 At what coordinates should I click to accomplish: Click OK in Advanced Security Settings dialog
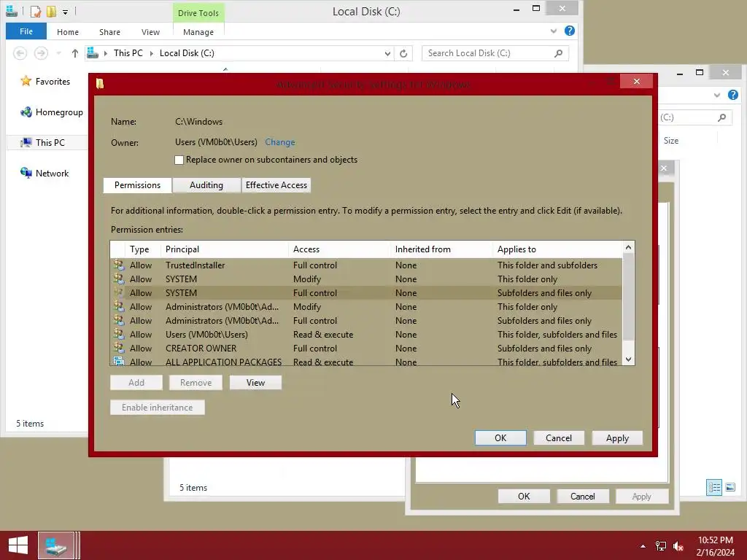point(500,438)
